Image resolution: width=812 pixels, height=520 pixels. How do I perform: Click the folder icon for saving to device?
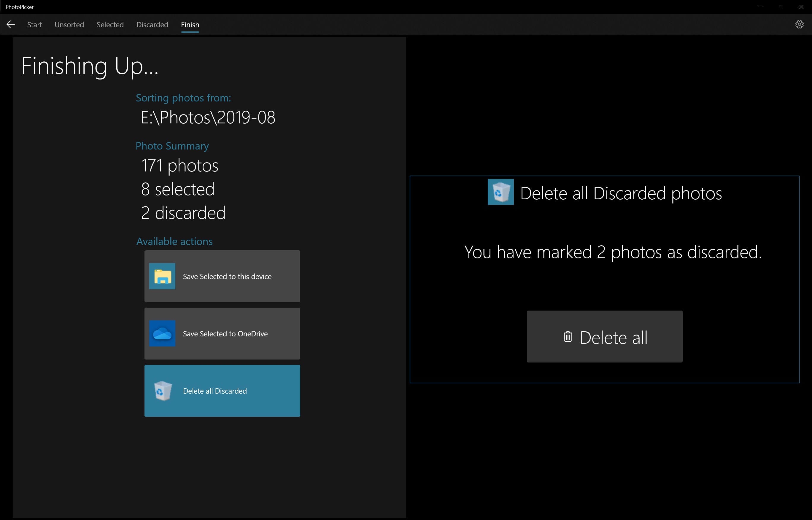pos(162,276)
